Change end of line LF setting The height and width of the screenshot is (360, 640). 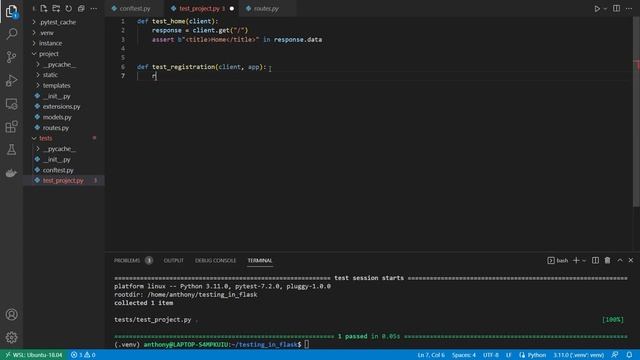coord(509,355)
